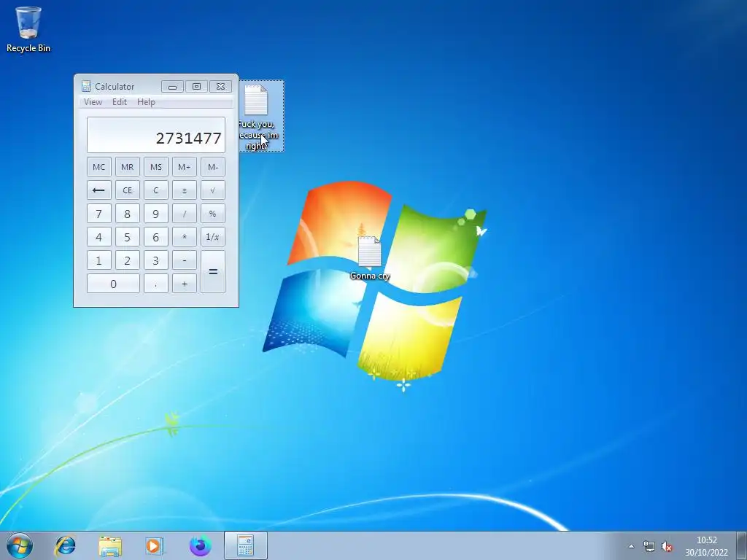Click the decimal point button
This screenshot has width=747, height=560.
click(156, 284)
